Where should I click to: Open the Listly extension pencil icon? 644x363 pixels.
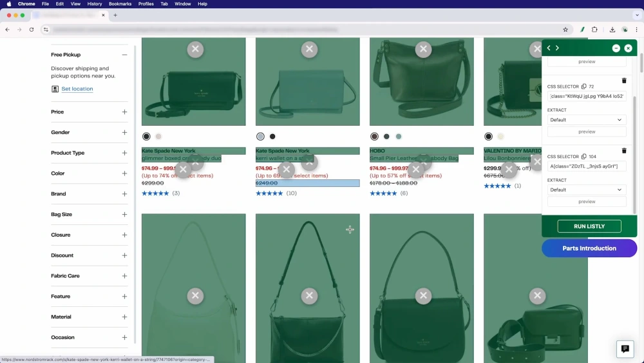582,30
